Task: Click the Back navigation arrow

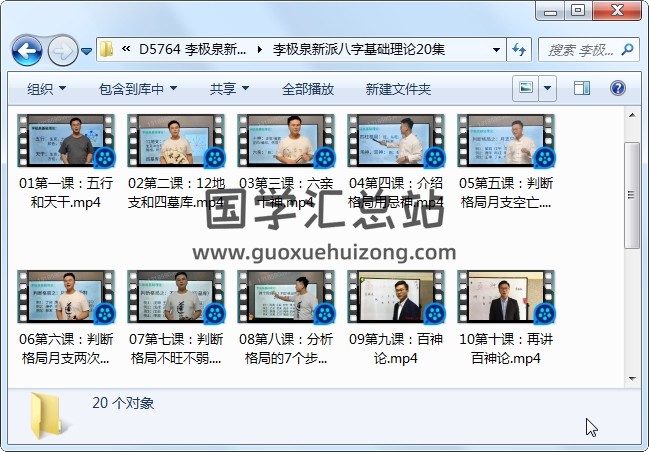Action: [26, 49]
